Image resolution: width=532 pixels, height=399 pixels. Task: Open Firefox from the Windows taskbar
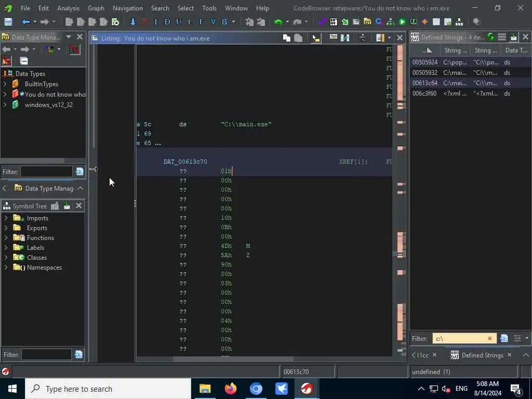[x=230, y=389]
